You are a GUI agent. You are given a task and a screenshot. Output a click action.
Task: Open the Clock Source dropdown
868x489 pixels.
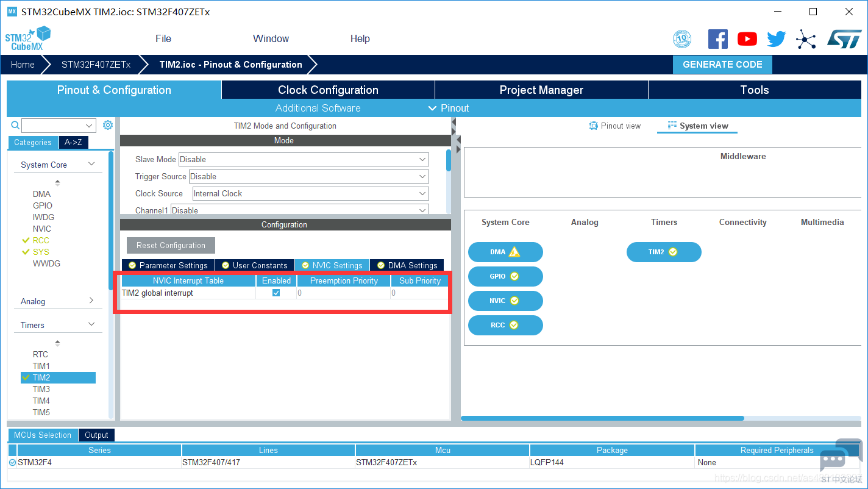310,193
